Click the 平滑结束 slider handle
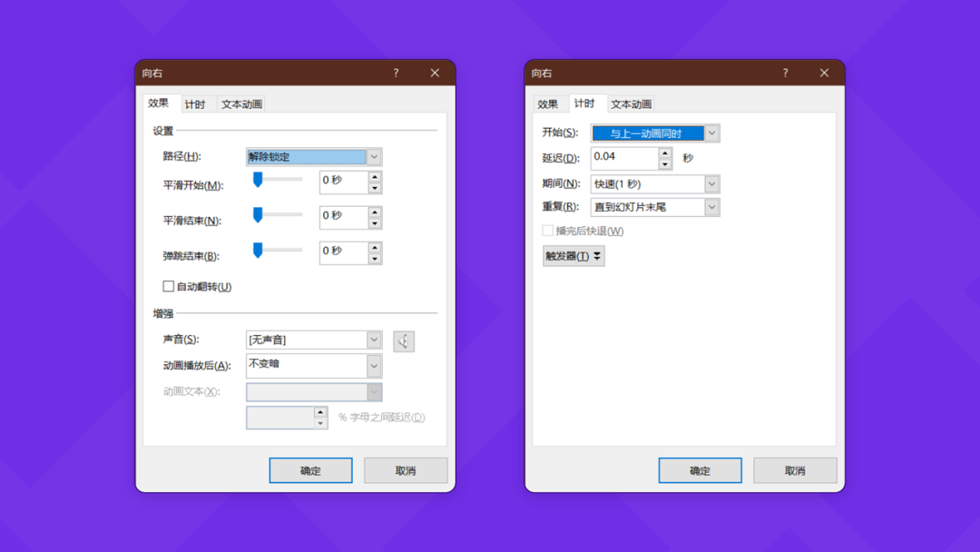This screenshot has height=552, width=980. click(x=258, y=215)
